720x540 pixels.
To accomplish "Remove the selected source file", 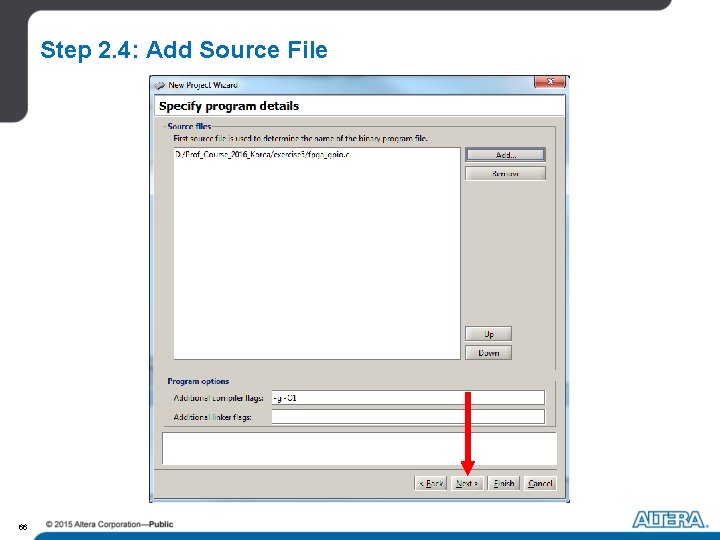I will 505,174.
